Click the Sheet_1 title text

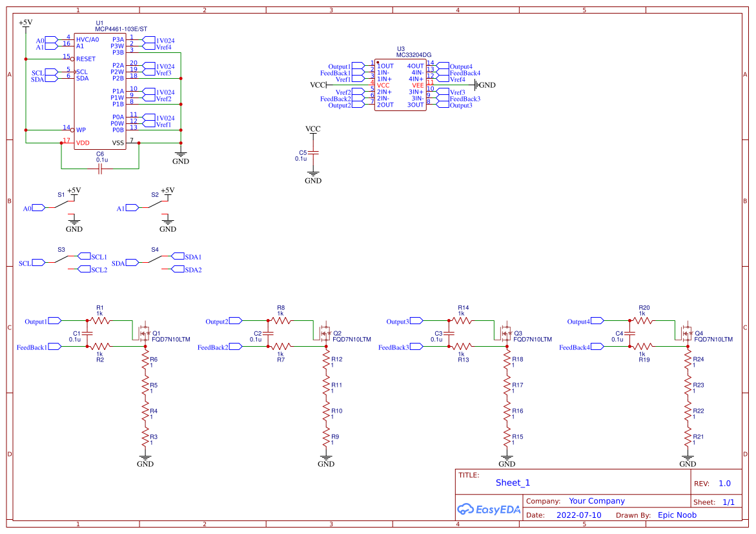512,482
